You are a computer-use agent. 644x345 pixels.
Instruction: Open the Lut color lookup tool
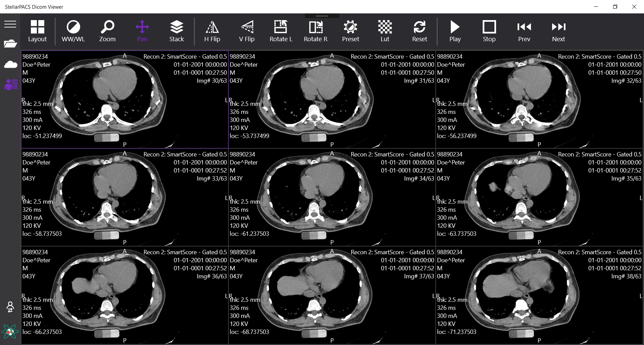[x=385, y=31]
